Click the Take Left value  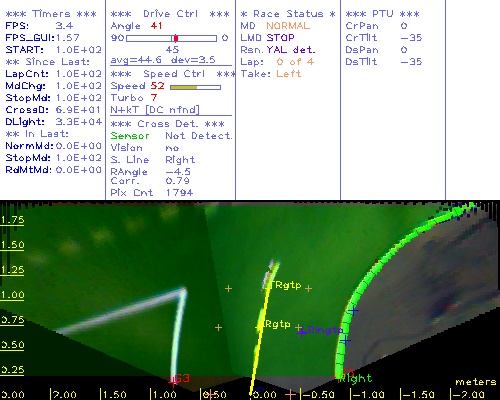point(289,74)
